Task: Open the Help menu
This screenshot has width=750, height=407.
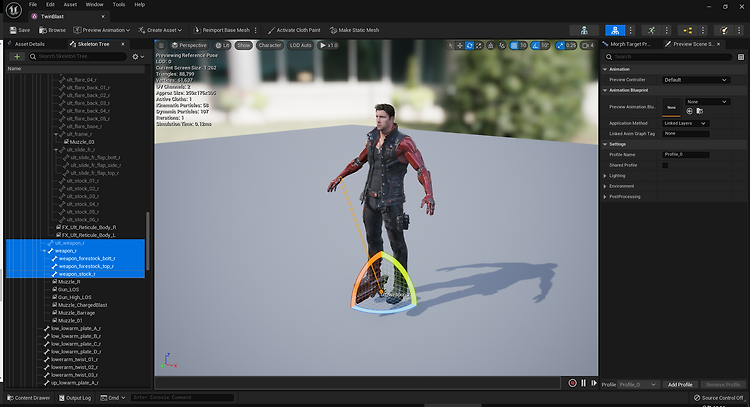Action: [139, 4]
